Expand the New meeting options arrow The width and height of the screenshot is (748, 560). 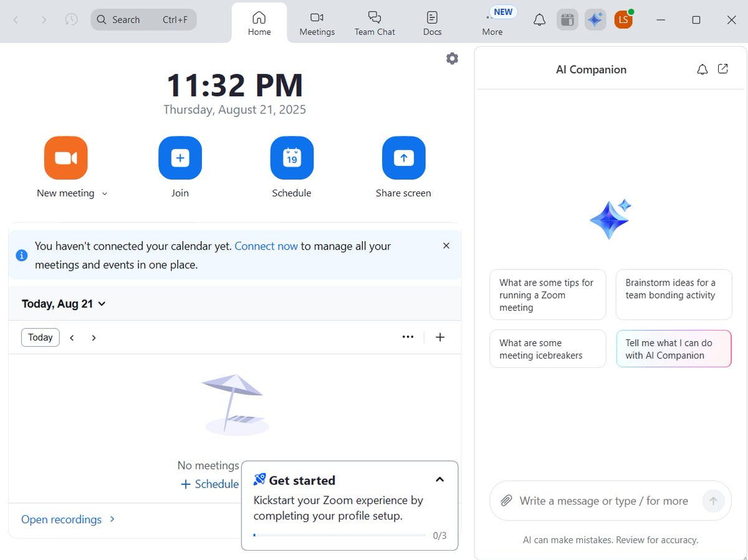105,194
